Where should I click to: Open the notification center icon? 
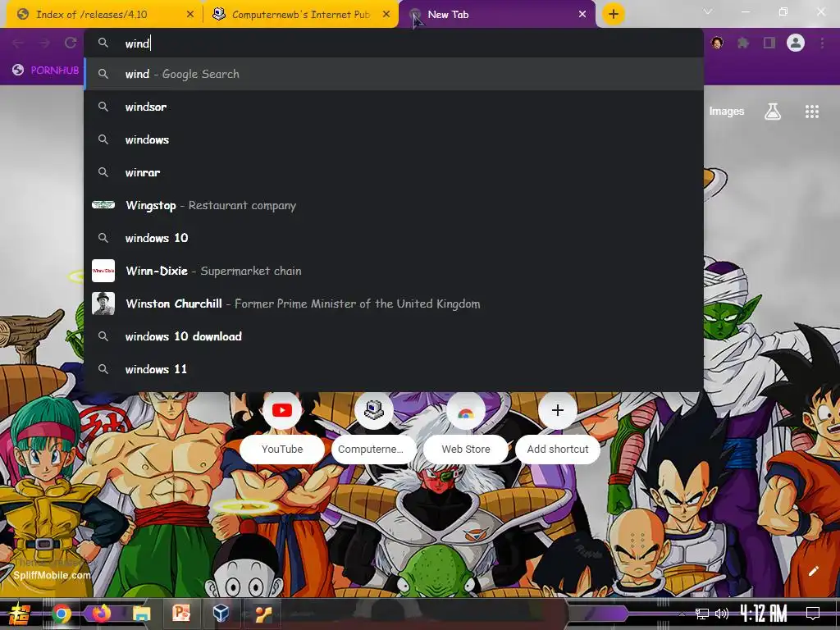pos(813,613)
